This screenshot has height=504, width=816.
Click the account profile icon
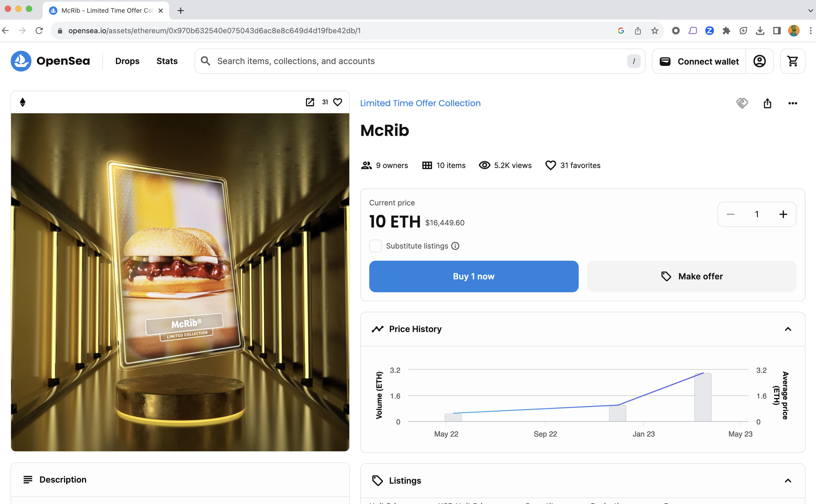click(x=759, y=61)
